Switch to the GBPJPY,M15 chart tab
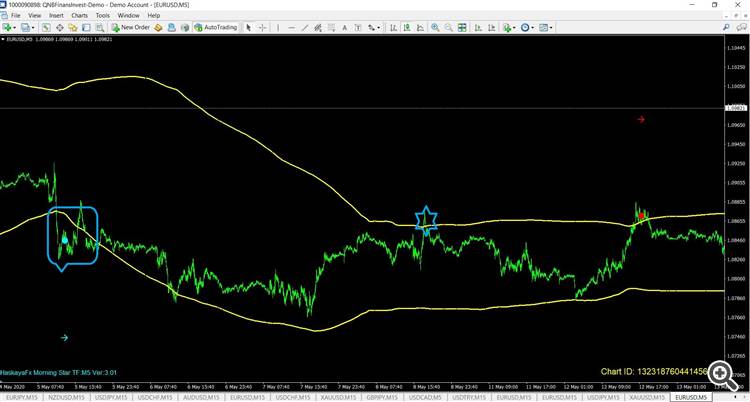 click(x=383, y=397)
